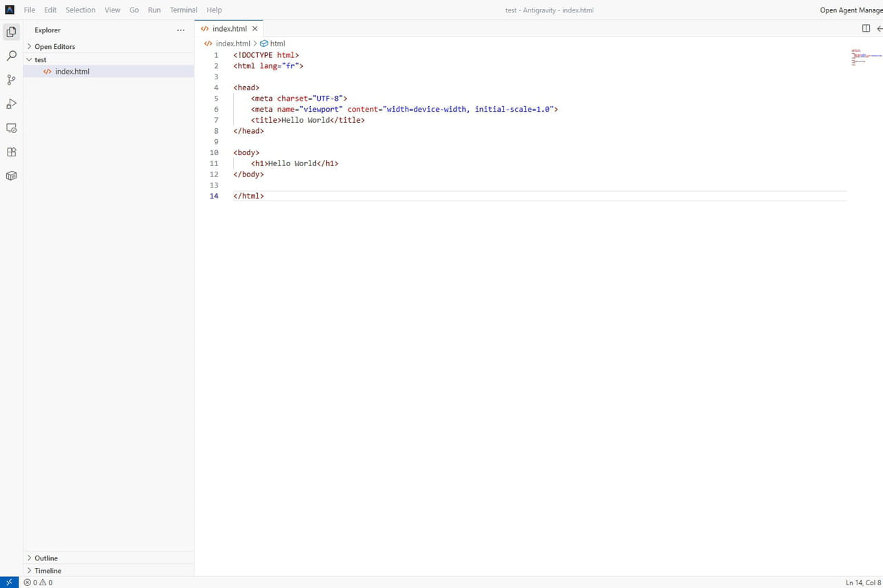Collapse the test folder
This screenshot has width=883, height=588.
(x=40, y=60)
